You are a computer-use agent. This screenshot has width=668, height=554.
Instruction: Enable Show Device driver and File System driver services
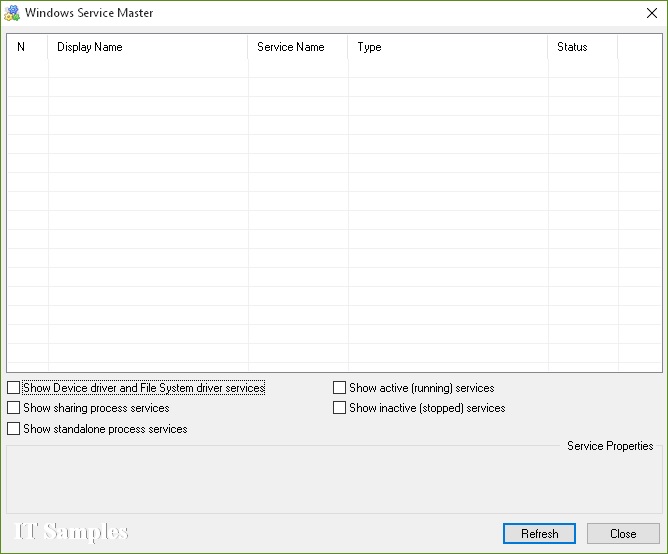[13, 388]
